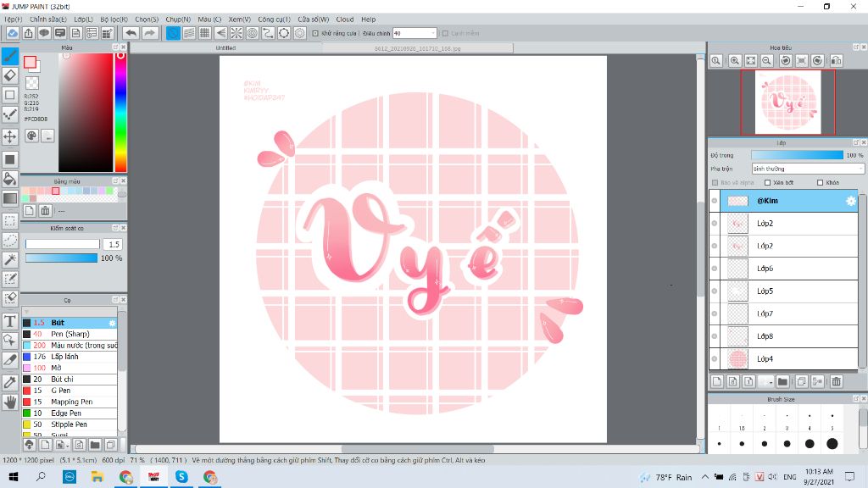Select the Move tool with four arrows

tap(10, 136)
